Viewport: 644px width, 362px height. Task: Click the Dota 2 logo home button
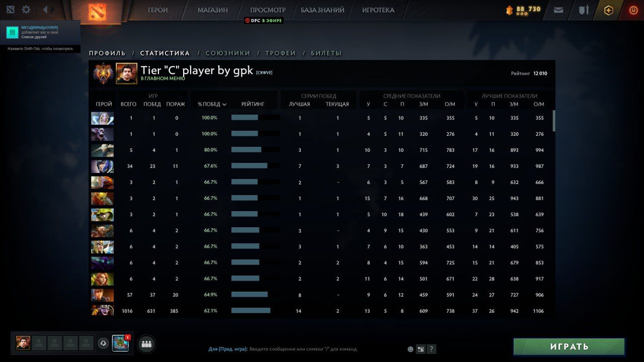[96, 12]
